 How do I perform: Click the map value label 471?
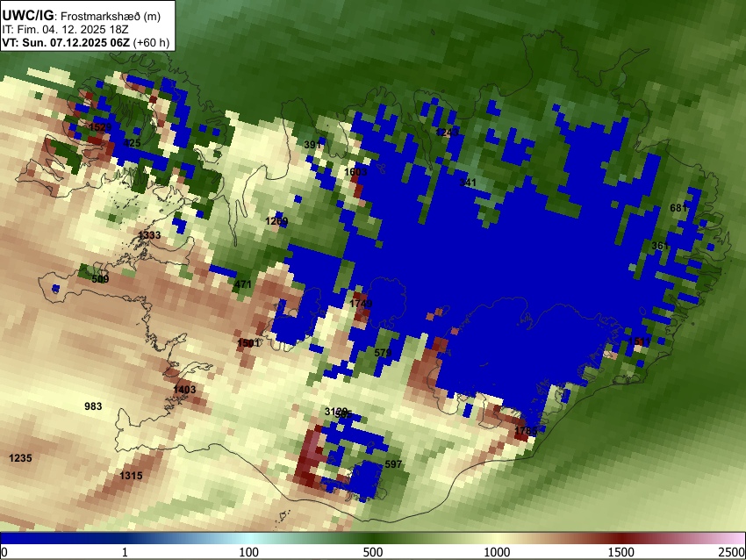[x=242, y=284]
